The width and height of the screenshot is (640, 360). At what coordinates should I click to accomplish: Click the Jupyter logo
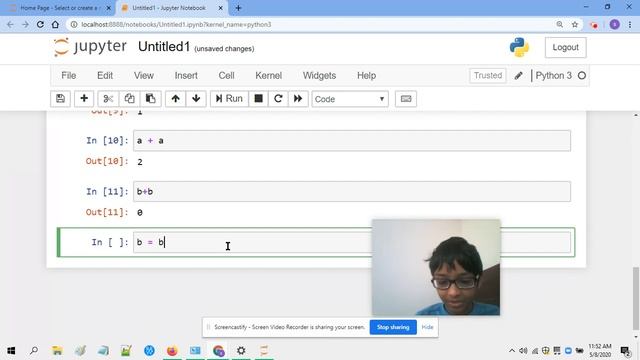coord(90,47)
